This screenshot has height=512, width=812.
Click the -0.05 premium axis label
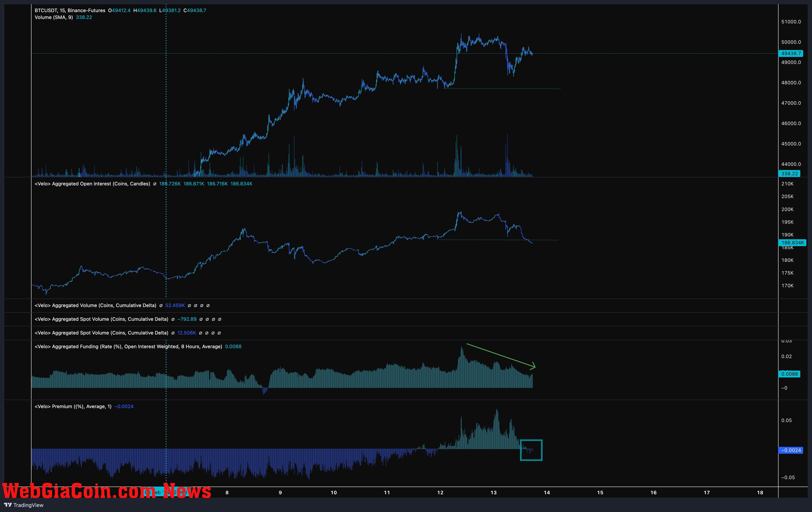pos(788,478)
